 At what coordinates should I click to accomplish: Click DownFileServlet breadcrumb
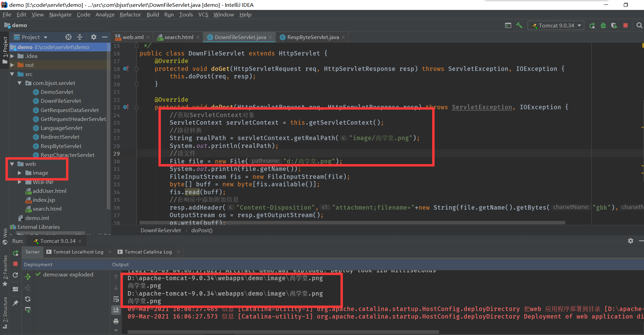point(161,230)
